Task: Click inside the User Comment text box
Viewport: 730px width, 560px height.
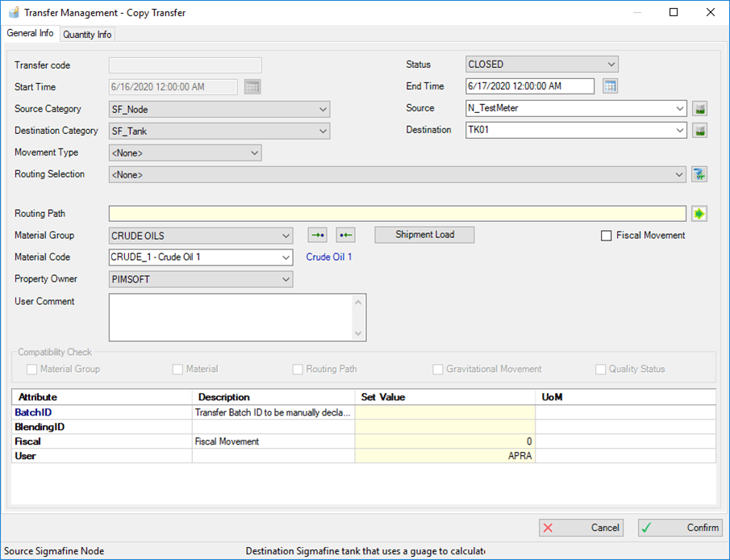Action: pos(231,316)
